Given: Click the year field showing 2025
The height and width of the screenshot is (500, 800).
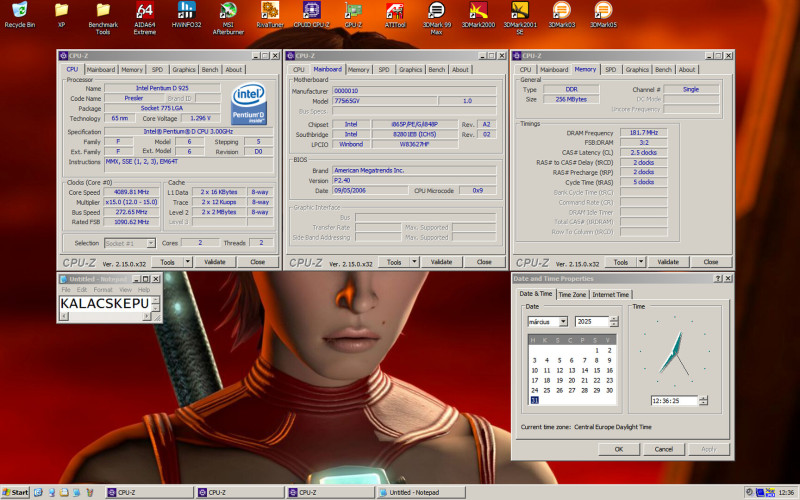Looking at the screenshot, I should (x=592, y=322).
